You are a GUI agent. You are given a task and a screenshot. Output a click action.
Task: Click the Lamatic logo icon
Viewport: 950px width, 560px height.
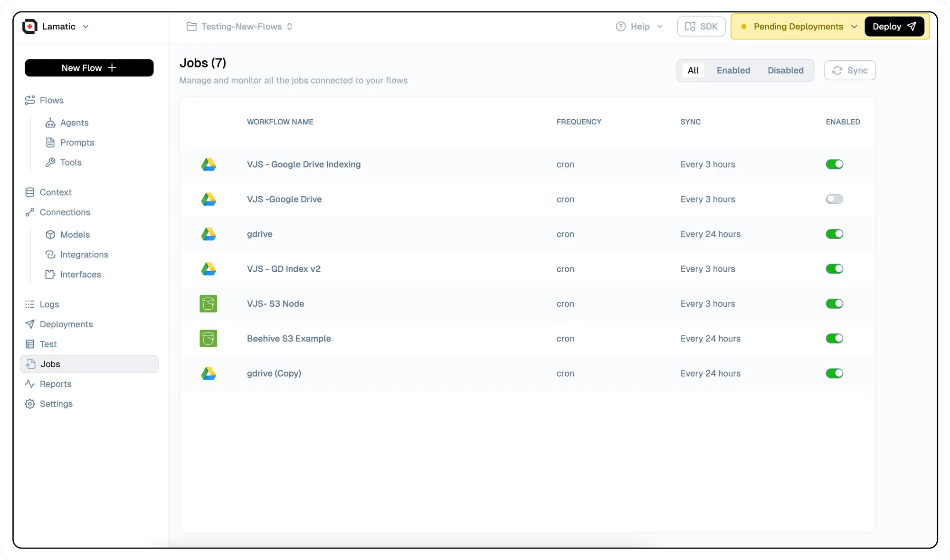click(30, 27)
